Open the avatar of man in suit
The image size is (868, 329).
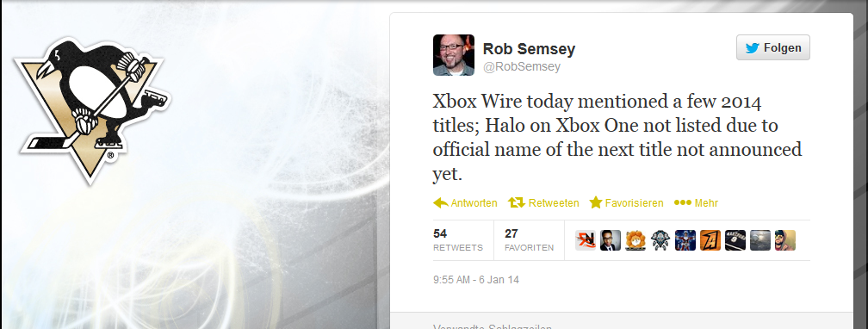coord(611,240)
